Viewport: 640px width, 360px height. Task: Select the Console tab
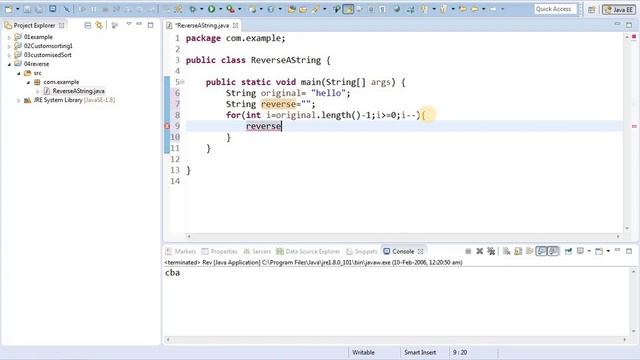pyautogui.click(x=403, y=251)
